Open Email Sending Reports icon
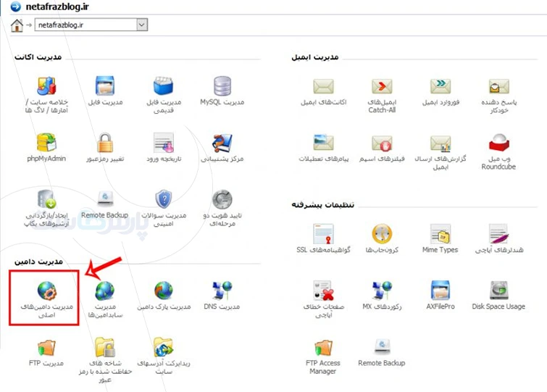Screen dimensions: 547x392 coord(440,143)
